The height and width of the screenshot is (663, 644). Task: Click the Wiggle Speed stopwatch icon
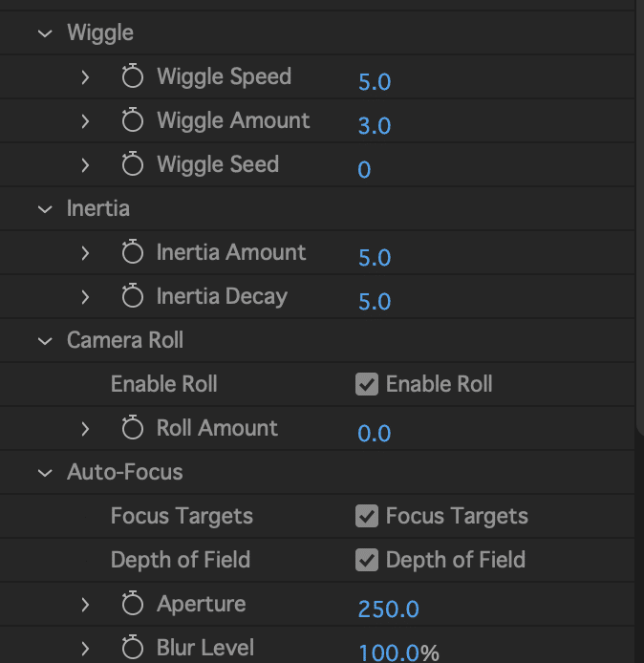tap(133, 77)
